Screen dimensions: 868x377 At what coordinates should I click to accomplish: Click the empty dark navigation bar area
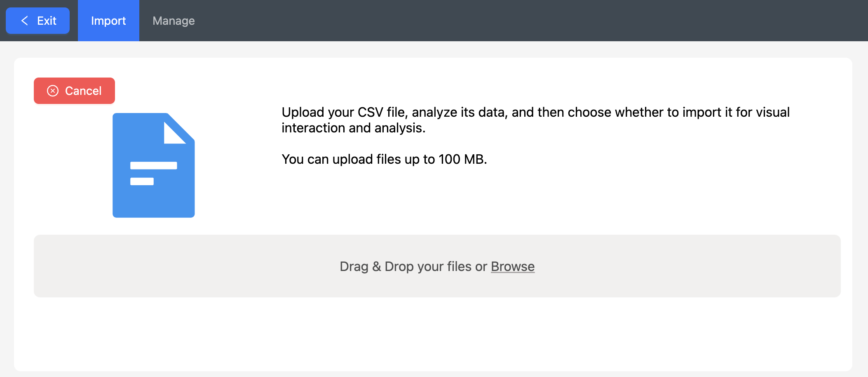[x=536, y=21]
